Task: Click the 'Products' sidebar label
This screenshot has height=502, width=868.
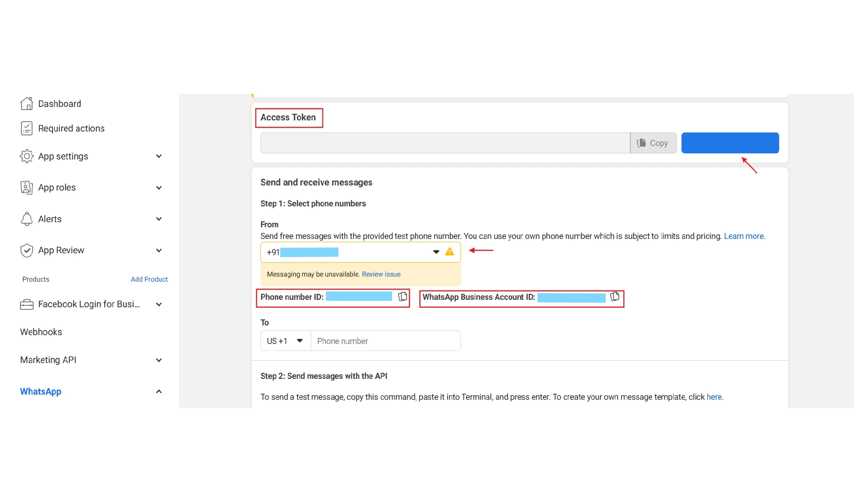Action: point(36,279)
